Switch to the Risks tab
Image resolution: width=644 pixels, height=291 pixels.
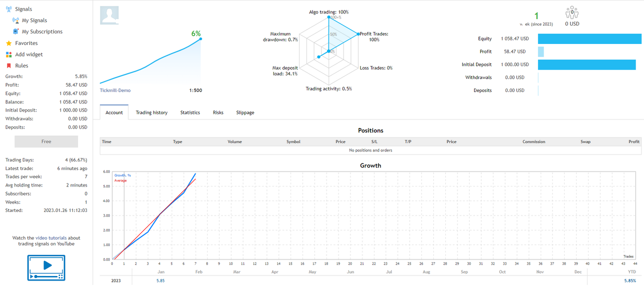[218, 112]
